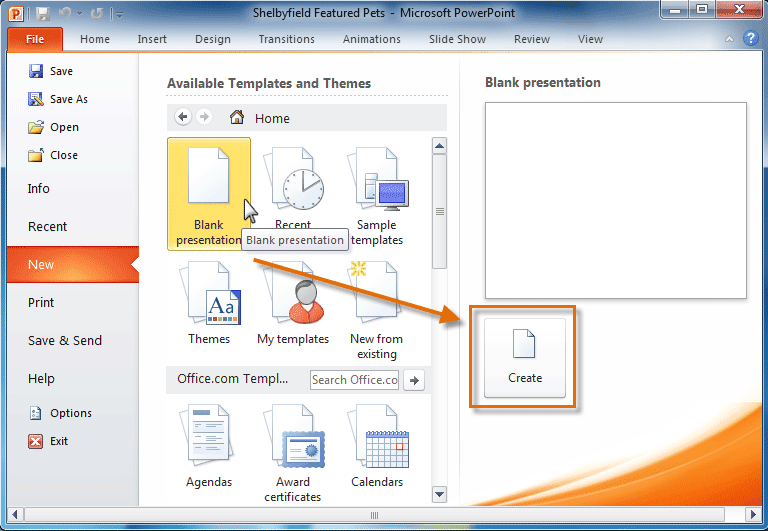Image resolution: width=768 pixels, height=531 pixels.
Task: Close the presentation via Close item
Action: pyautogui.click(x=52, y=155)
